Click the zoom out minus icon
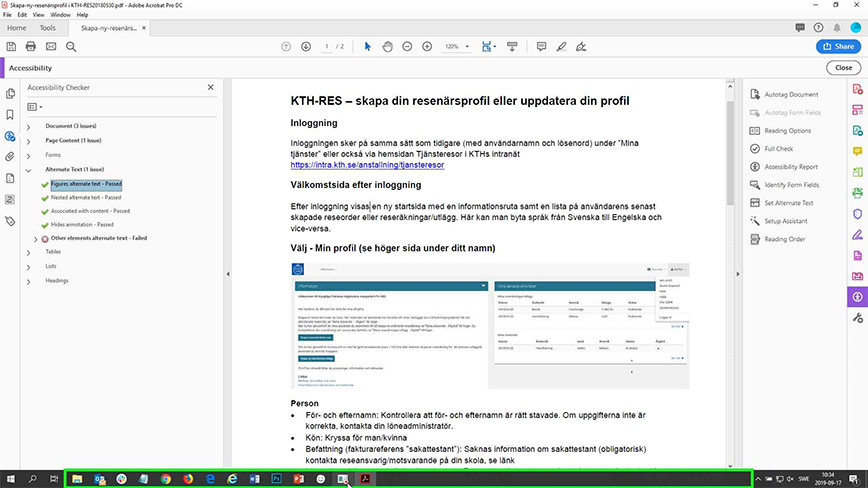This screenshot has width=868, height=488. click(x=408, y=47)
